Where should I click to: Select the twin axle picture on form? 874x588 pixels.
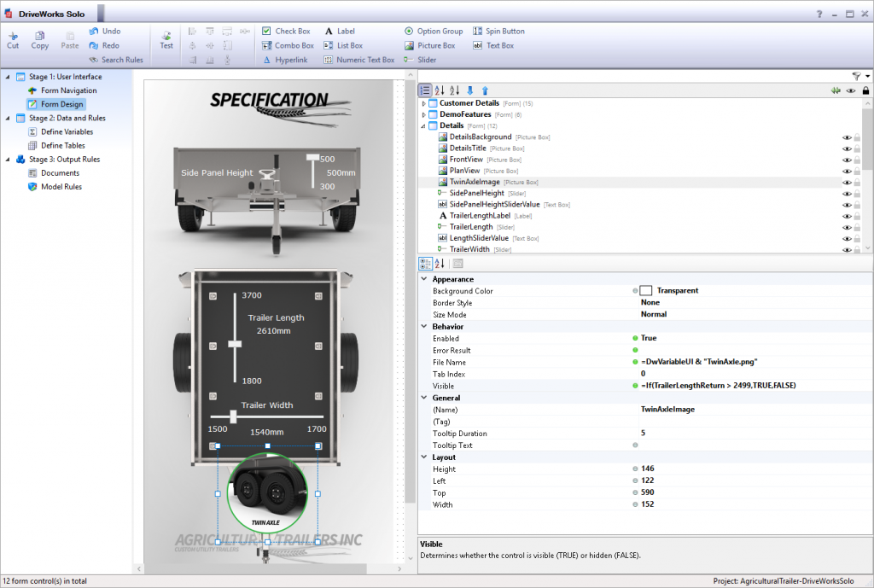tap(267, 493)
